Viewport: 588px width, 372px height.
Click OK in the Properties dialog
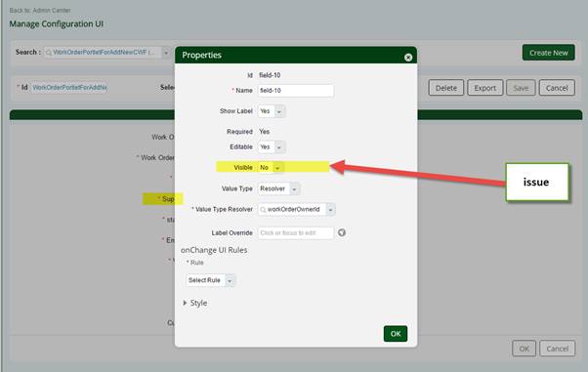click(x=396, y=333)
